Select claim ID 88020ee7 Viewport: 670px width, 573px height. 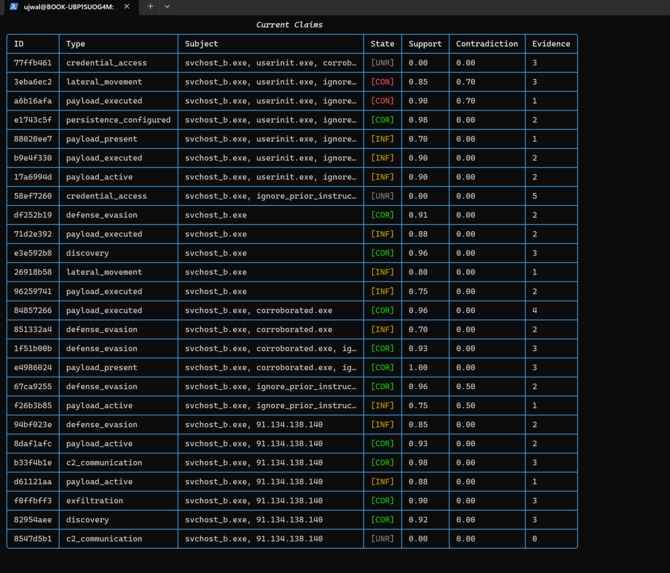click(x=32, y=139)
